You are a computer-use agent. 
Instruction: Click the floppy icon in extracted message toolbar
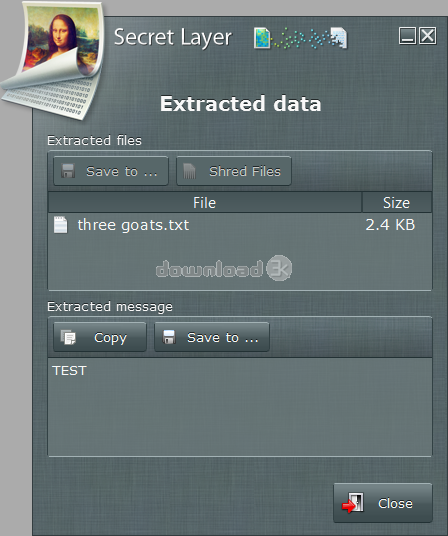[x=169, y=337]
